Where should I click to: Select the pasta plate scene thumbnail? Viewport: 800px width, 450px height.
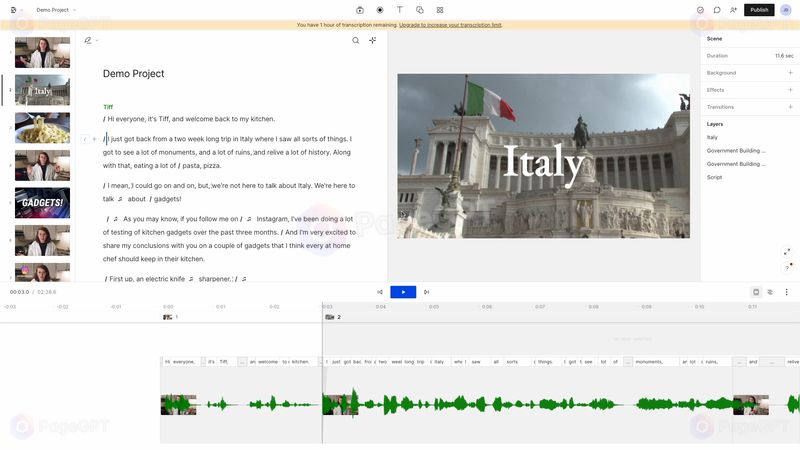[x=42, y=128]
